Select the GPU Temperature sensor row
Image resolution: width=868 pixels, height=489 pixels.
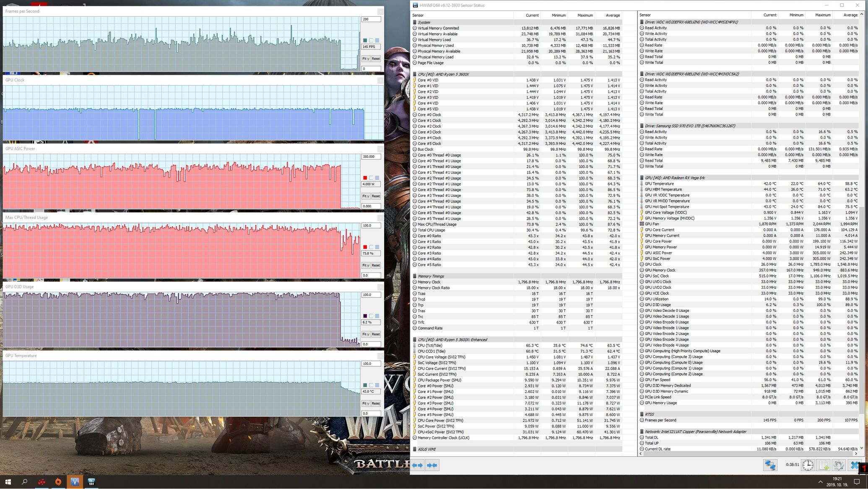pos(749,183)
